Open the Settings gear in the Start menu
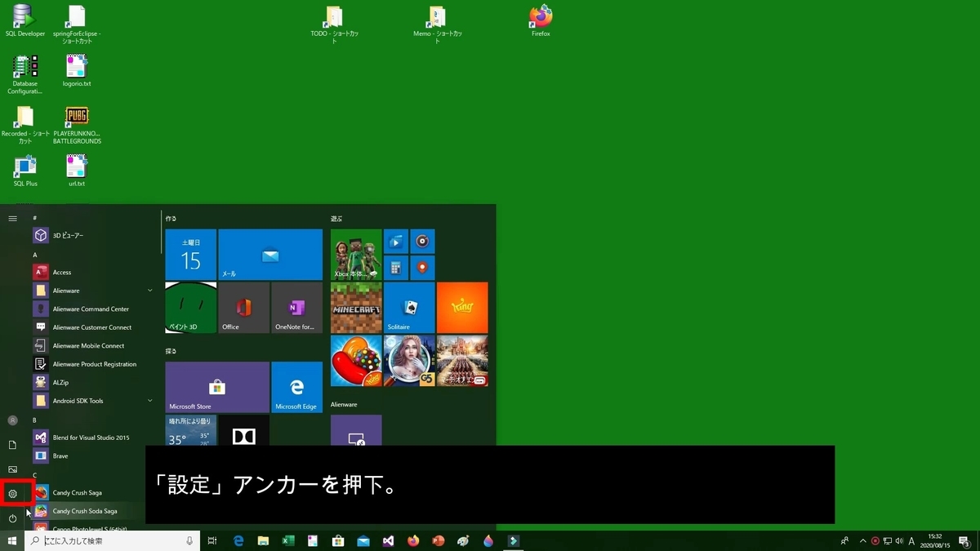This screenshot has width=980, height=551. tap(12, 493)
